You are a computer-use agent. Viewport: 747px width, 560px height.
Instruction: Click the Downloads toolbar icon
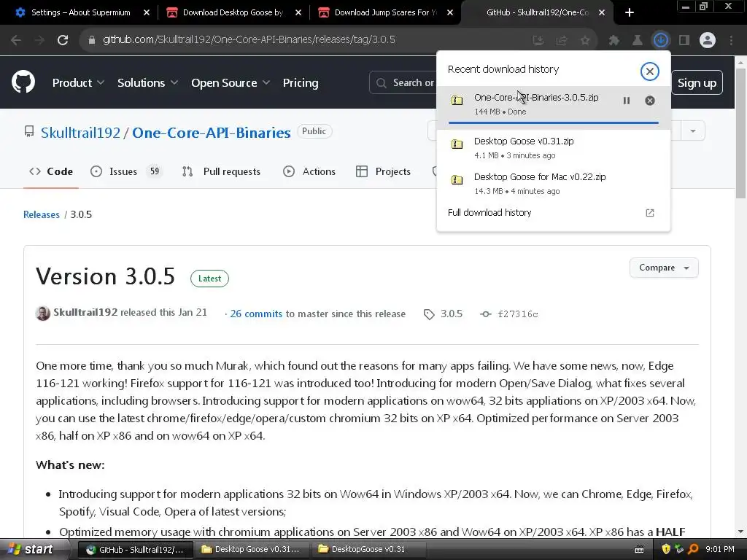[x=660, y=40]
